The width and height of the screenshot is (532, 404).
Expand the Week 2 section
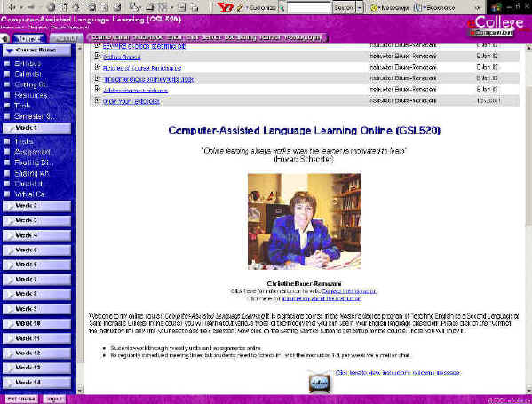pos(36,206)
